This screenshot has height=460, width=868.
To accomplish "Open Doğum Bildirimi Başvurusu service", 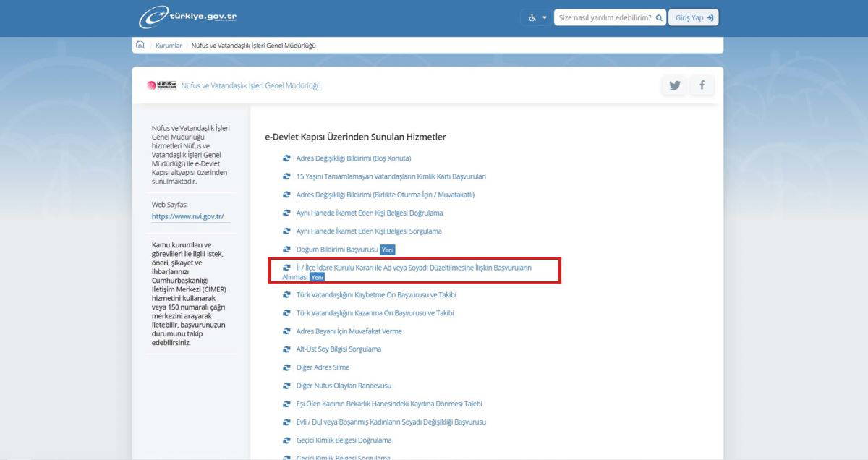I will click(x=337, y=250).
